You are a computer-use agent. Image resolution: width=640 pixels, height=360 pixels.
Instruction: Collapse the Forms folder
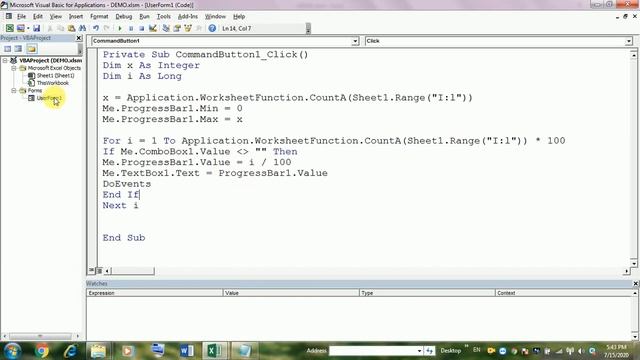(13, 90)
